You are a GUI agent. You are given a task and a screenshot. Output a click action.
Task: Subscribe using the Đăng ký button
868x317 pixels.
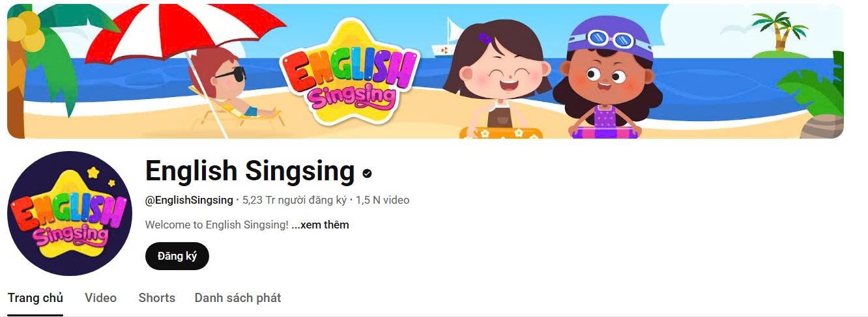point(177,256)
